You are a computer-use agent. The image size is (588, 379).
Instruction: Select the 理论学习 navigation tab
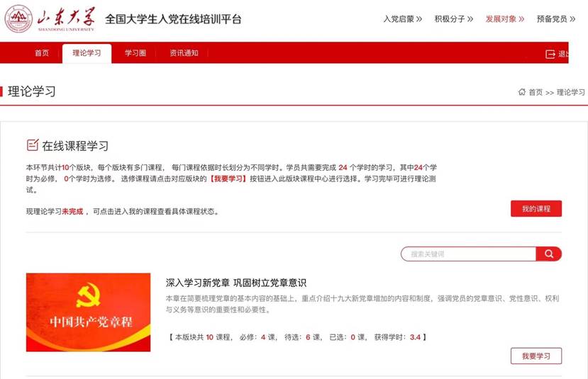(87, 54)
